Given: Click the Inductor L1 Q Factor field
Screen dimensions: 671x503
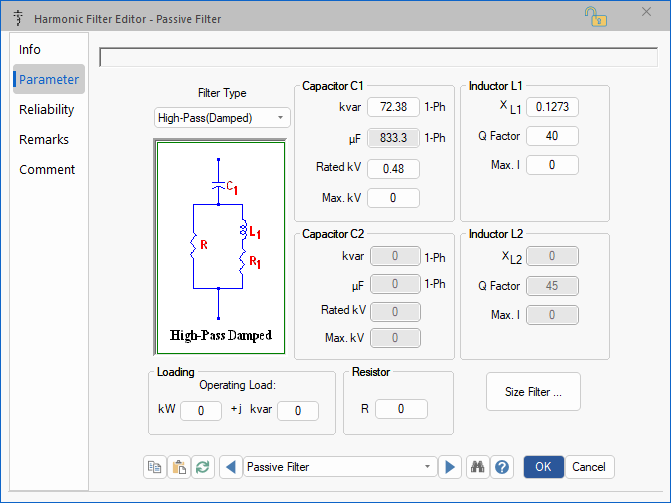Looking at the screenshot, I should (552, 136).
